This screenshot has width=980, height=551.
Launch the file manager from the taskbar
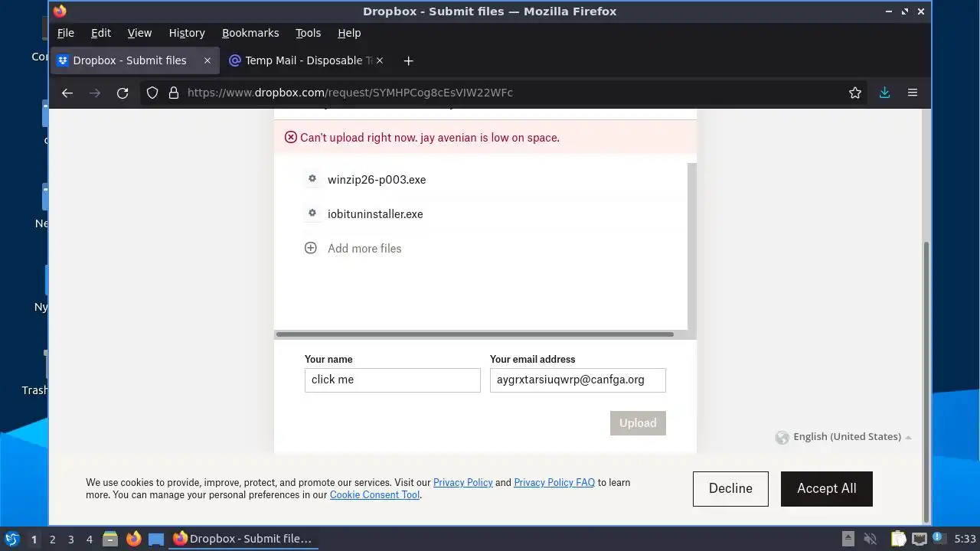pos(110,539)
